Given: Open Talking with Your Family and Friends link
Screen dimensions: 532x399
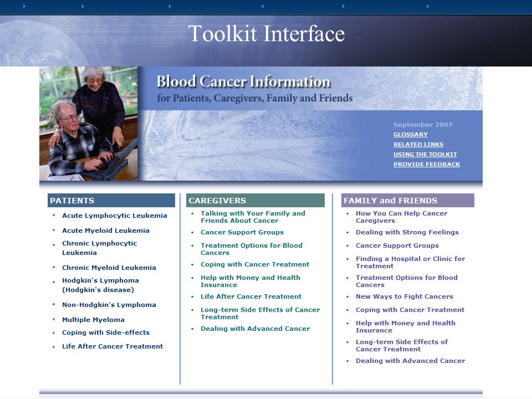Looking at the screenshot, I should point(253,217).
